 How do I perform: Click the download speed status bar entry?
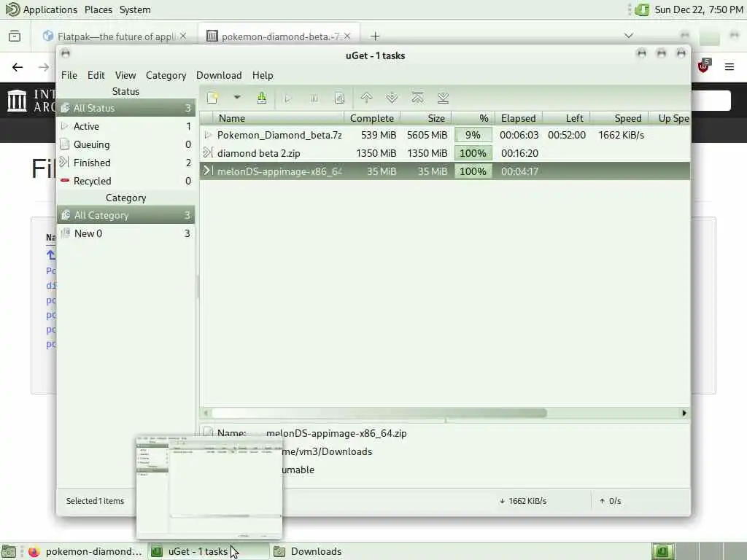[523, 501]
